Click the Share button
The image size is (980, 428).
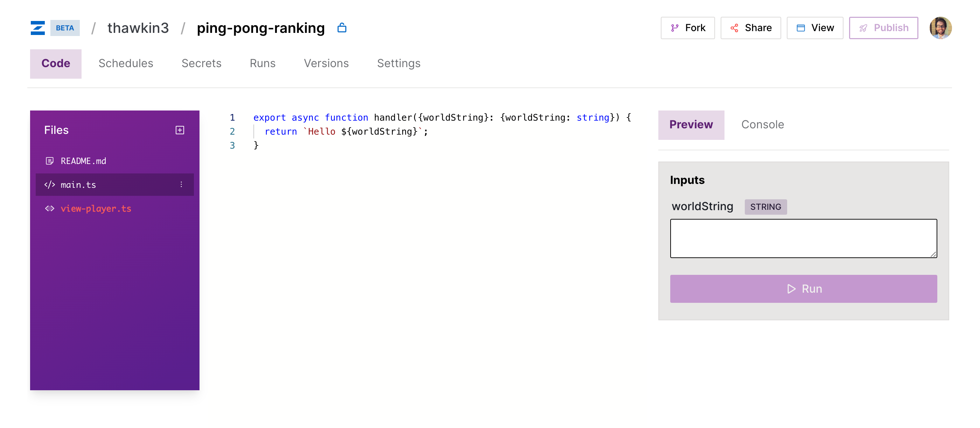[x=750, y=28]
